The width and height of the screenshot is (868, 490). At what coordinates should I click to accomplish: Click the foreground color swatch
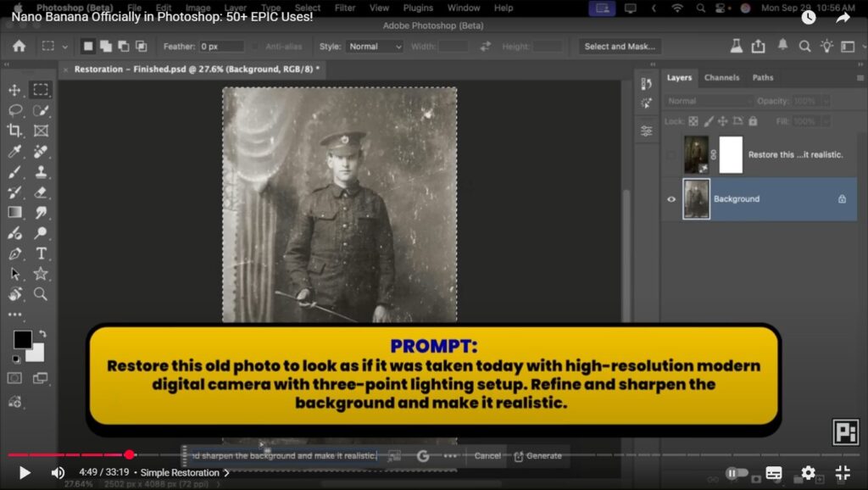click(x=22, y=339)
